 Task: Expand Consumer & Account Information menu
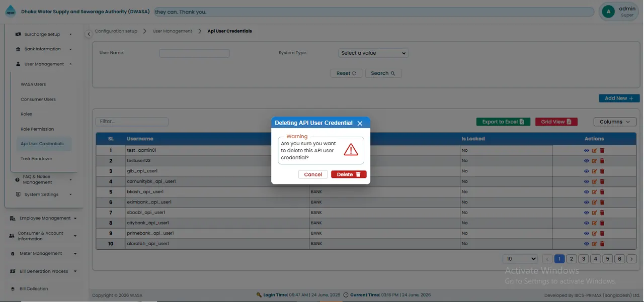[43, 236]
